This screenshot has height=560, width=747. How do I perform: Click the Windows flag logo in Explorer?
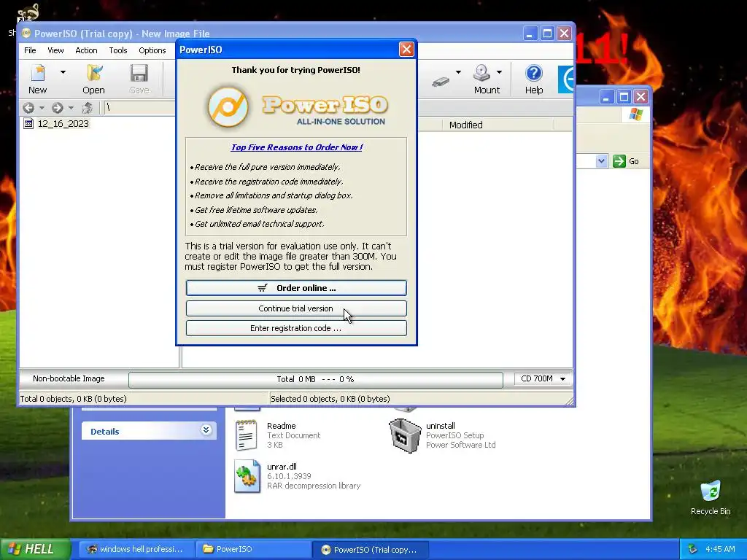tap(635, 114)
